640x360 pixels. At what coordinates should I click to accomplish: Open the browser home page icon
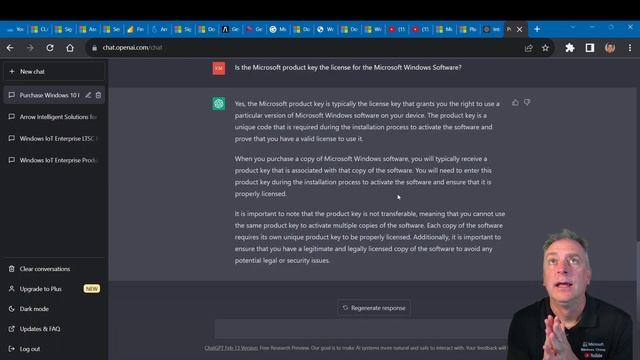pos(70,48)
